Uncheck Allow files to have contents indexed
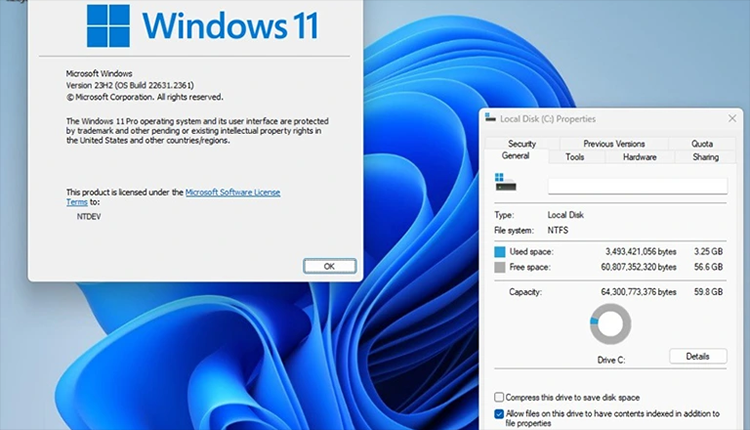750x430 pixels. [x=500, y=412]
